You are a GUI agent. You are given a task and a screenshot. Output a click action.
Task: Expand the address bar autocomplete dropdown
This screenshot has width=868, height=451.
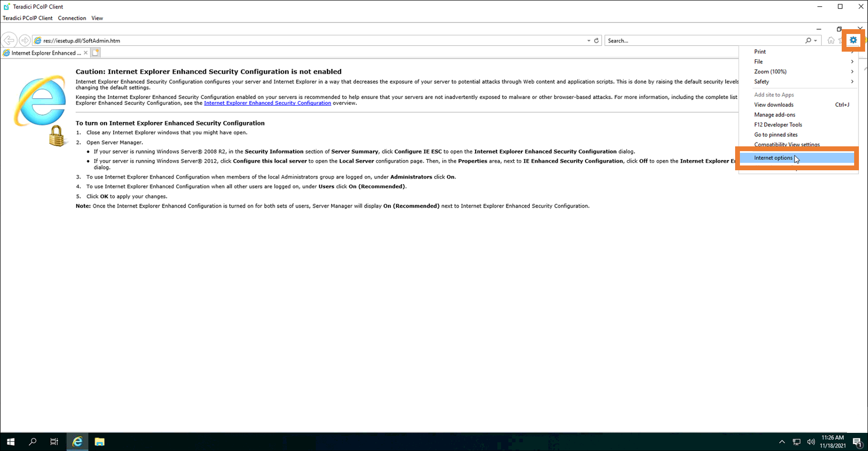tap(588, 41)
